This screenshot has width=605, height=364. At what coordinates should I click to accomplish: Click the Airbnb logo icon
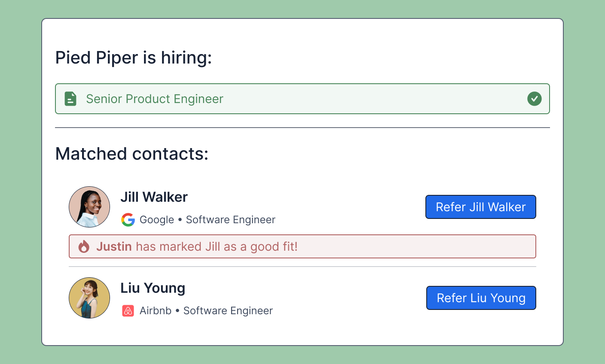click(x=128, y=311)
